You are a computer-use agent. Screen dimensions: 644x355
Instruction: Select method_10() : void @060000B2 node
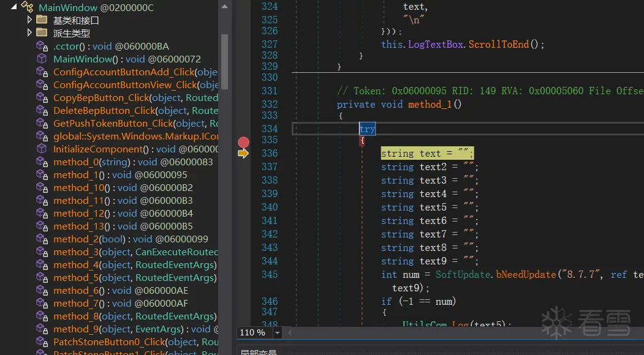123,187
